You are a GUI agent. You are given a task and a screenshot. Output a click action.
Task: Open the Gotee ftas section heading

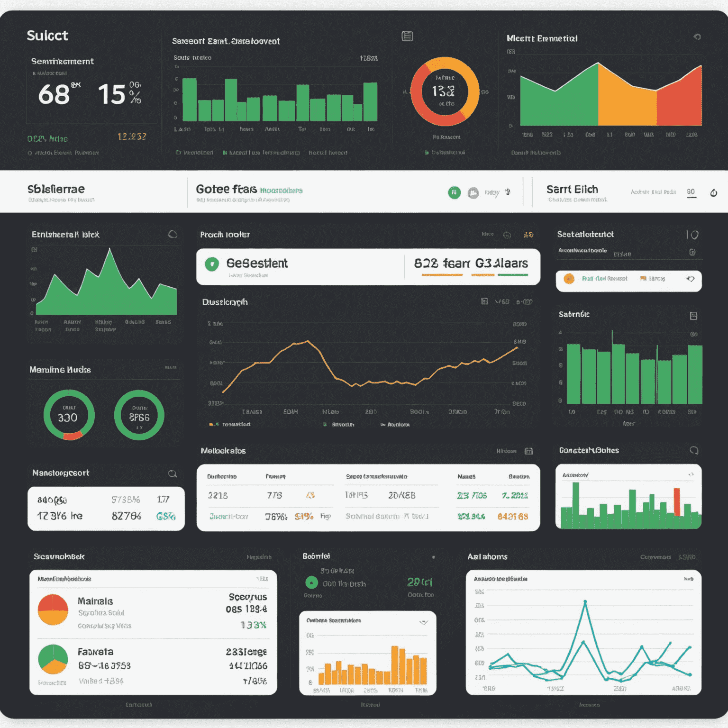[227, 189]
